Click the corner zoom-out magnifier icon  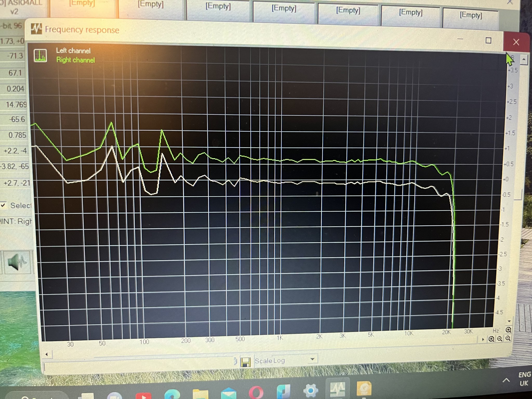click(508, 338)
